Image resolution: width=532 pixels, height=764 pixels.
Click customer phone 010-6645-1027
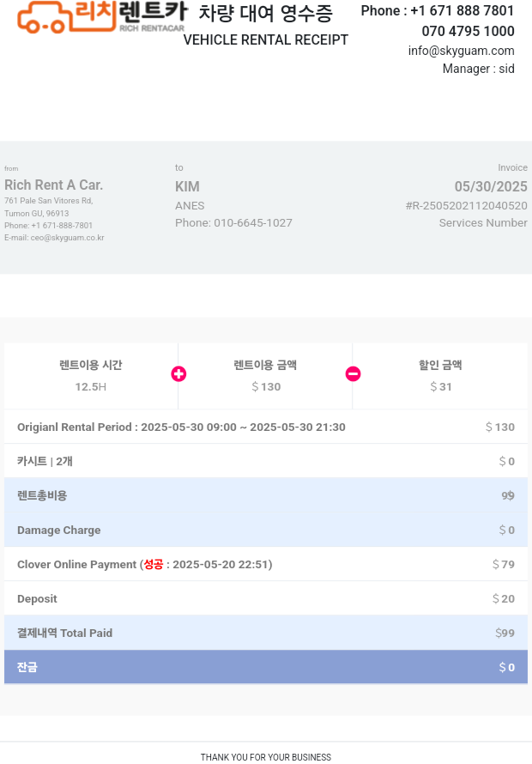253,222
